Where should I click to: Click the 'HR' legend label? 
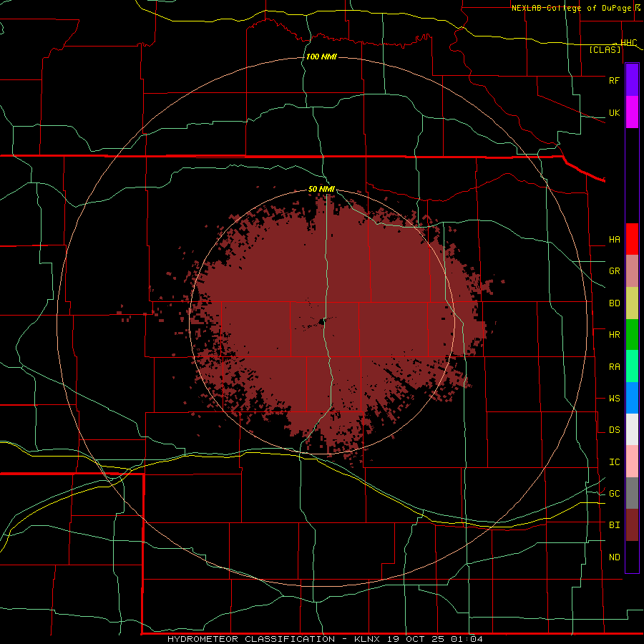pyautogui.click(x=615, y=335)
